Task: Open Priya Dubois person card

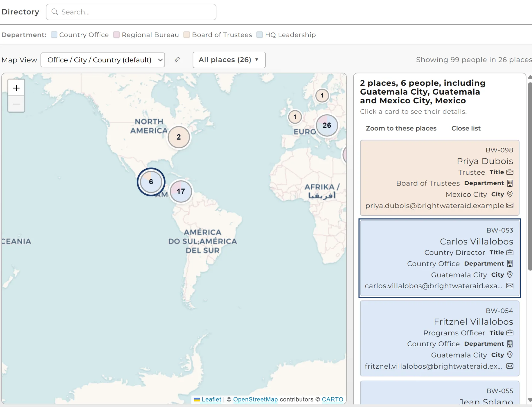Action: coord(440,178)
